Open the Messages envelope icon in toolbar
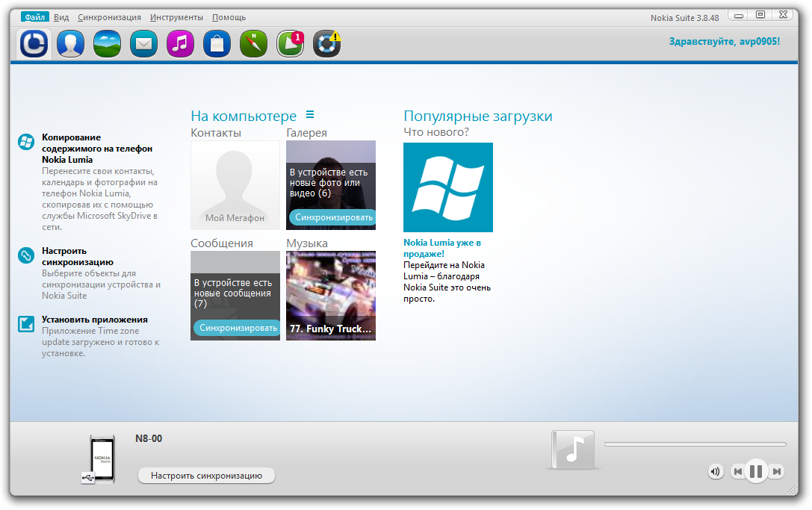 point(143,44)
